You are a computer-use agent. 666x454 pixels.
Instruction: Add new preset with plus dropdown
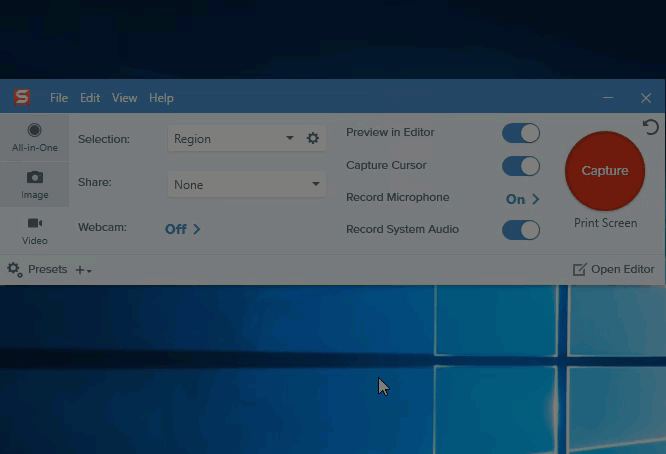tap(83, 270)
